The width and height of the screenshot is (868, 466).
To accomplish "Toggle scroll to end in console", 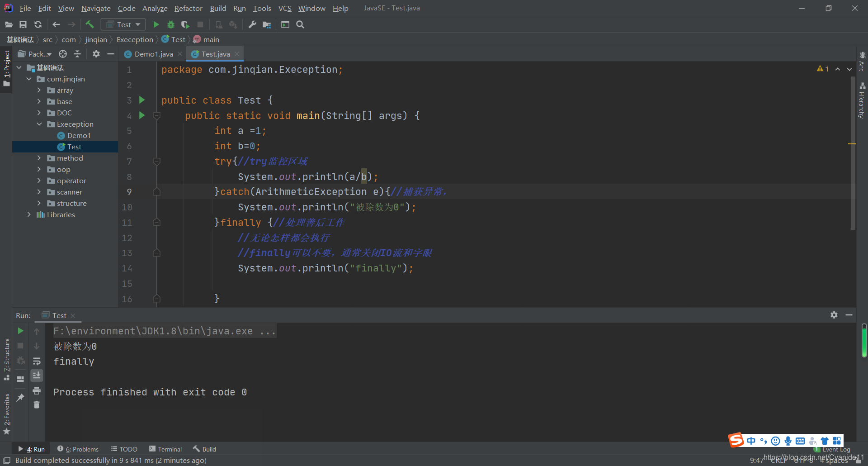I will tap(37, 376).
